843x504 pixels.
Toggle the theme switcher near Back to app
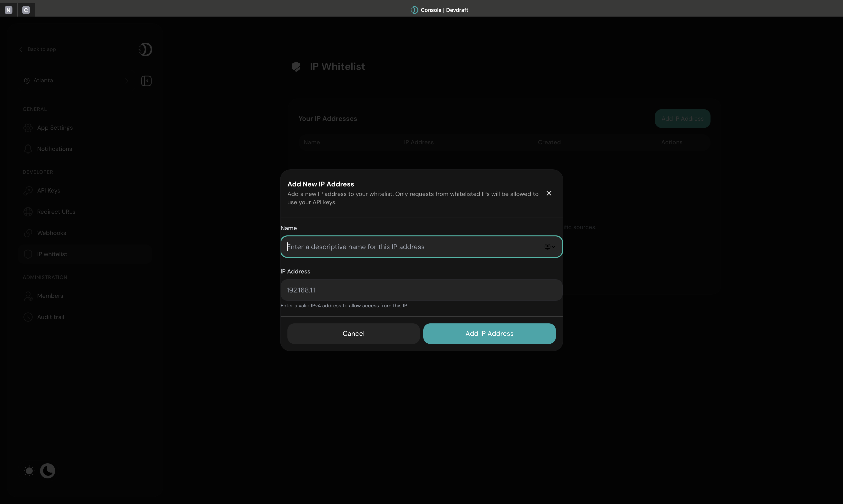145,49
